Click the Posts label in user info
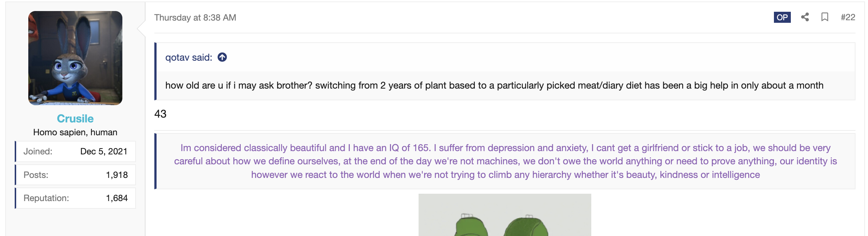This screenshot has width=868, height=236. point(36,175)
